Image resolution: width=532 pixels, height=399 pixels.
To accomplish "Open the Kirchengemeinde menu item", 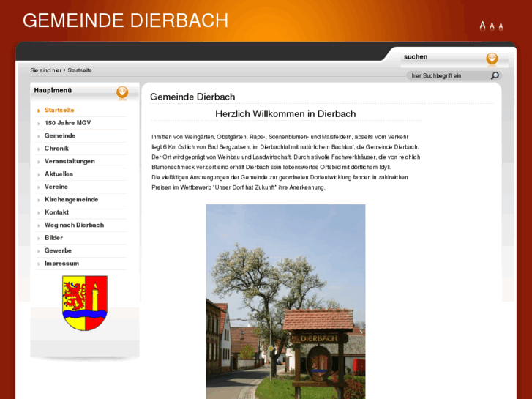I will click(71, 199).
